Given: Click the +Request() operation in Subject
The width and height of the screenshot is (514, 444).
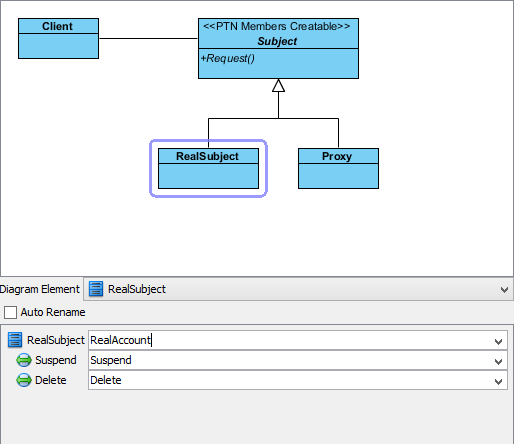Looking at the screenshot, I should [228, 58].
